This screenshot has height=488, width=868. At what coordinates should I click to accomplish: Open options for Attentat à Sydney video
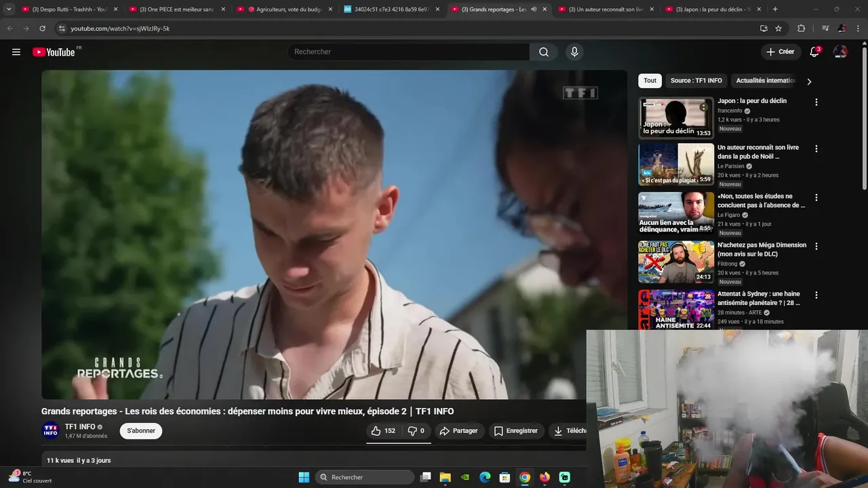point(816,295)
